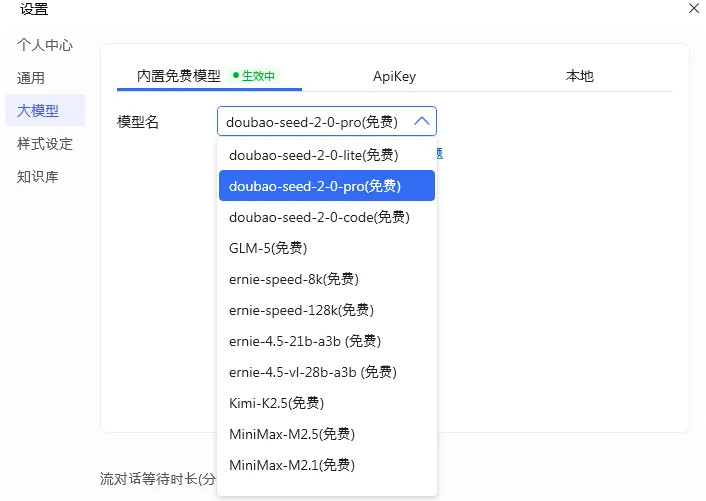The width and height of the screenshot is (706, 501).
Task: Switch to ApiKey tab
Action: [394, 76]
